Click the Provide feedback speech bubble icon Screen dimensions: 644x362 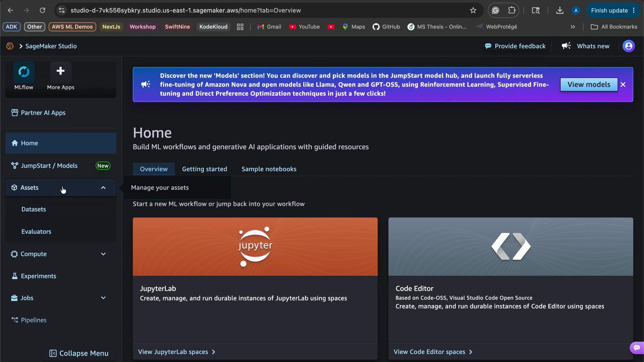click(x=488, y=46)
